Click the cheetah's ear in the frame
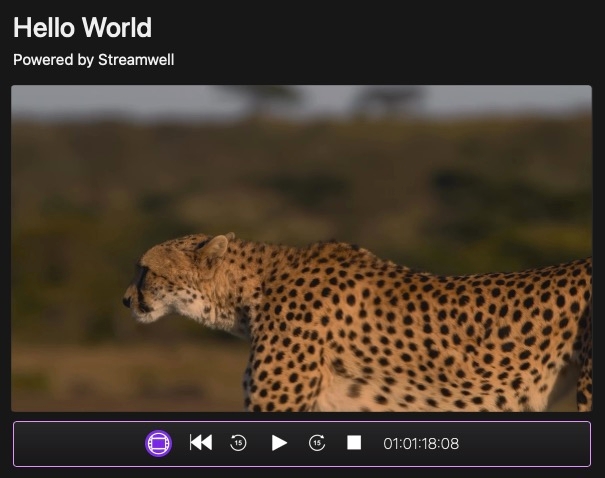 coord(213,246)
